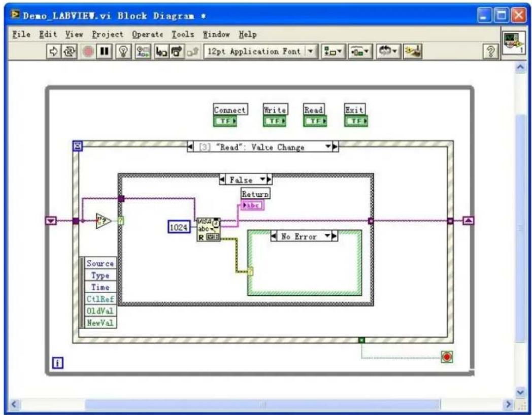The width and height of the screenshot is (532, 415).
Task: Click the event timeout hourglass terminal
Action: [78, 146]
